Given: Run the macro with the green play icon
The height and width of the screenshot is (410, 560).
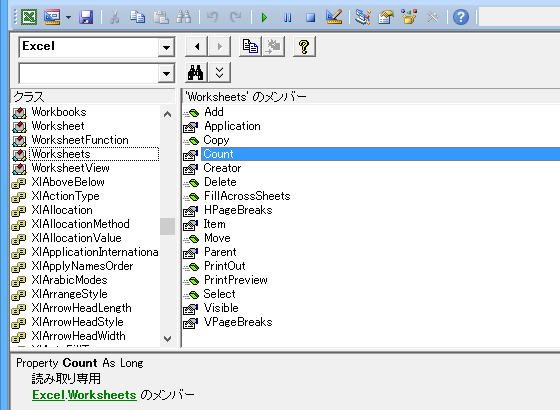Looking at the screenshot, I should [x=264, y=17].
